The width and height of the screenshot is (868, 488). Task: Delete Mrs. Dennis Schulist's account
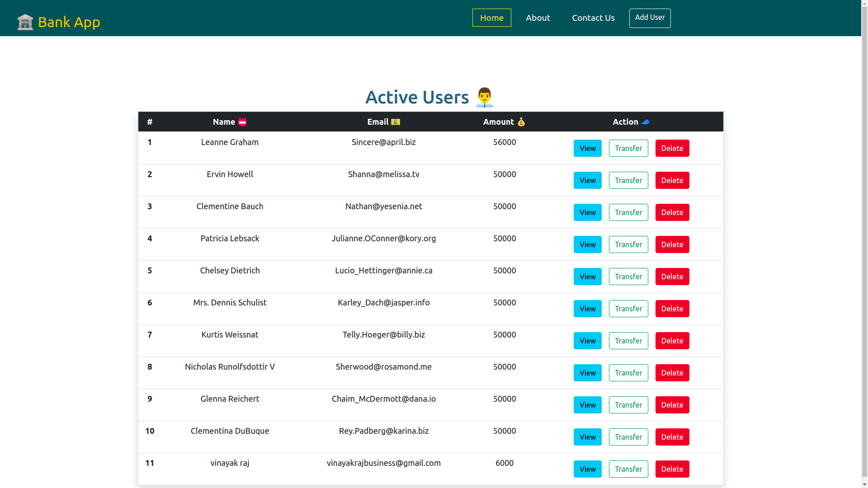(x=672, y=309)
